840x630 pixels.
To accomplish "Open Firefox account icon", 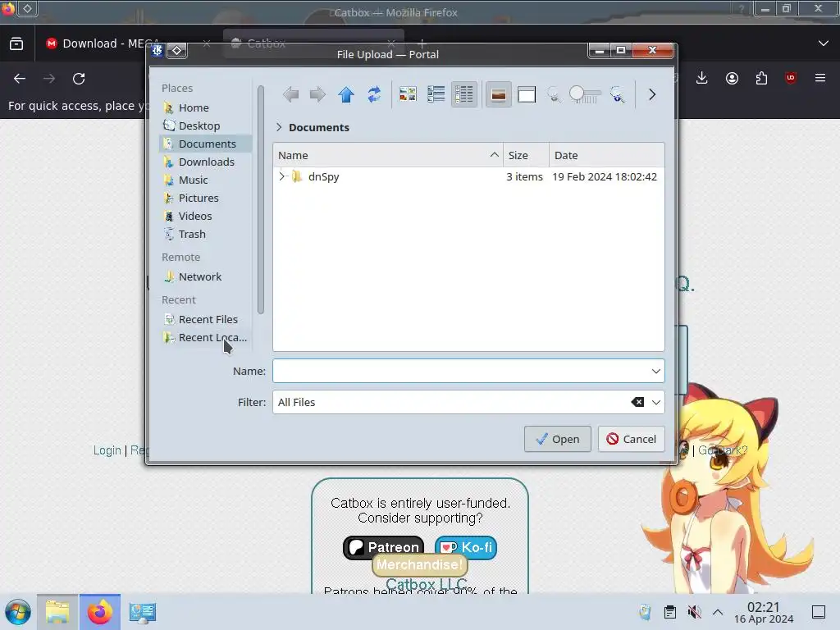I will (732, 78).
